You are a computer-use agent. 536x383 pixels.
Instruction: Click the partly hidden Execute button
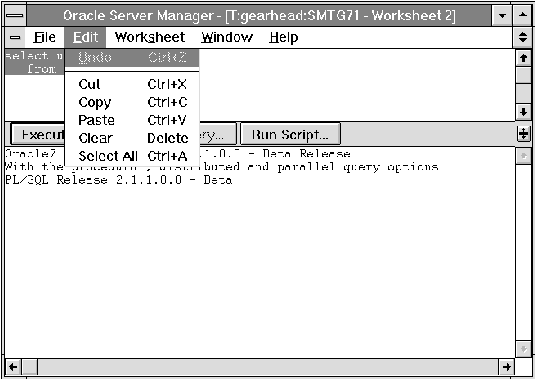click(38, 134)
